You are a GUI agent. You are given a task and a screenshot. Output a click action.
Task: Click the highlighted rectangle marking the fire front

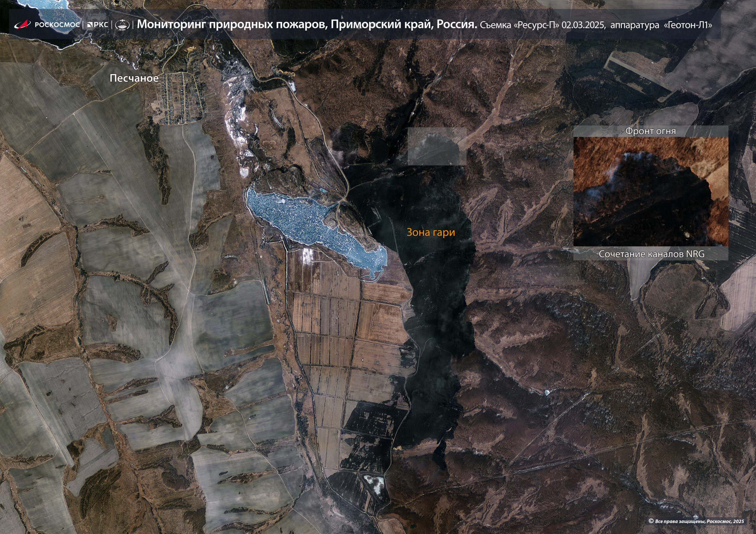[x=437, y=146]
